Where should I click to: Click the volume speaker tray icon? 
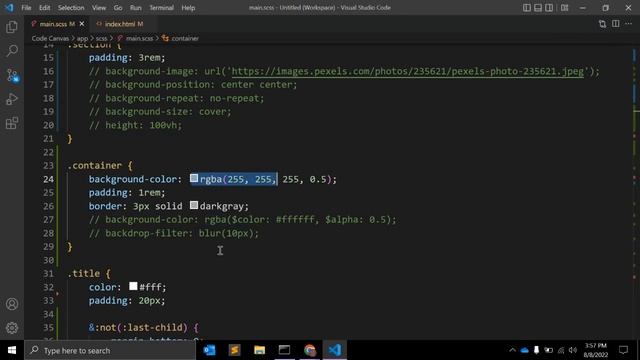point(573,350)
